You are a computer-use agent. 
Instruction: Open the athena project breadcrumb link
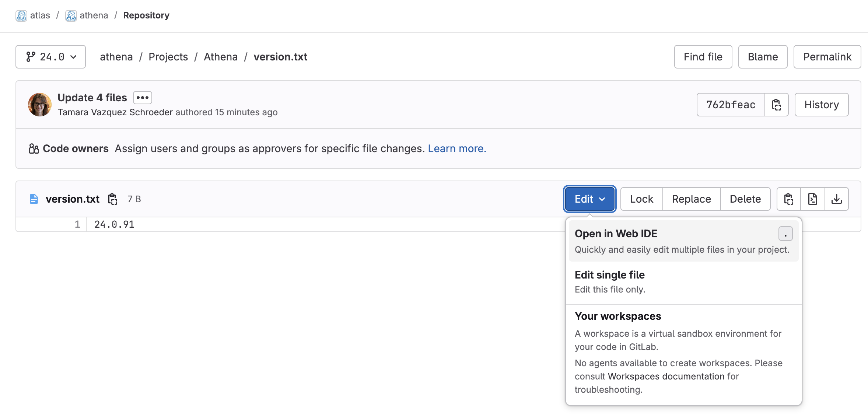pos(94,15)
